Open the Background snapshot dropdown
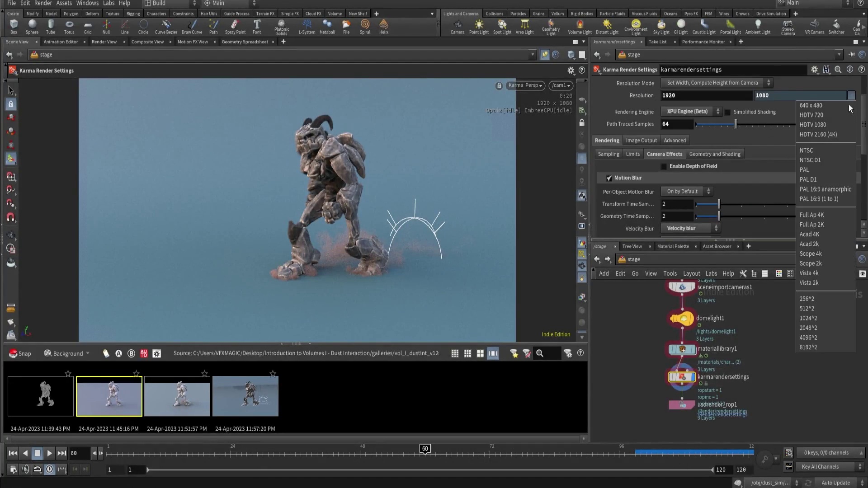Screen dimensions: 868x488 tap(67, 353)
